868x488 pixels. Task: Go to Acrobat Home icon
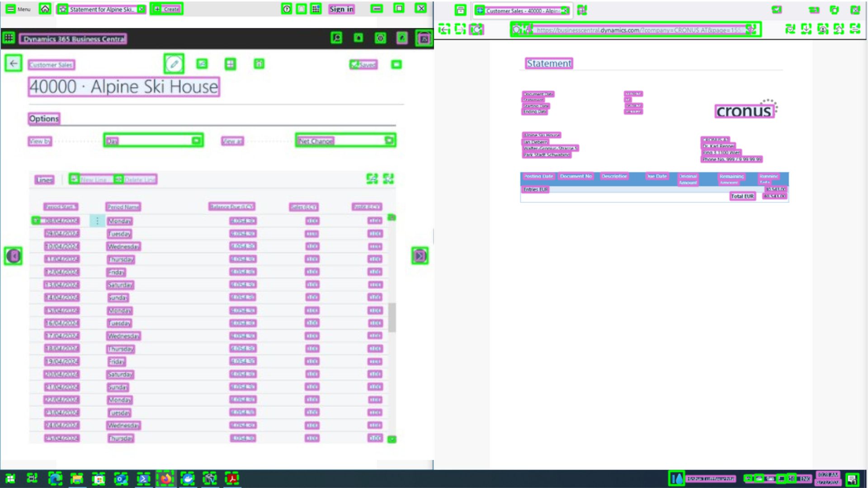point(45,9)
